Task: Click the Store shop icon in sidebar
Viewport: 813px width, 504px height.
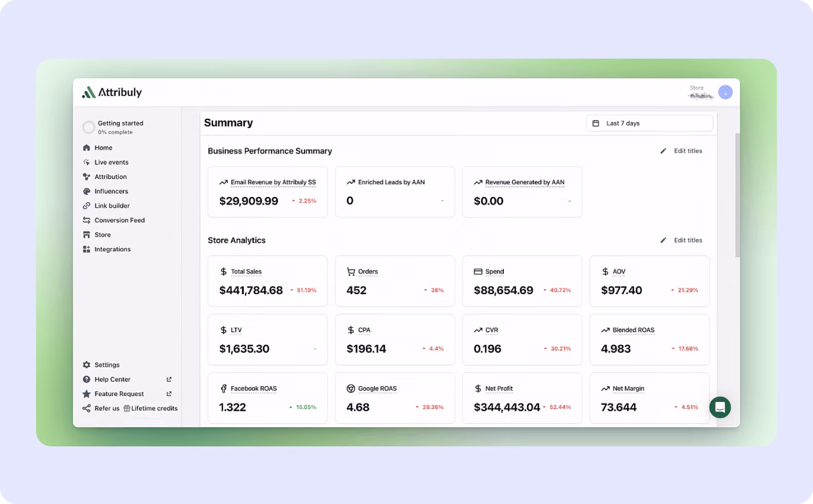Action: [86, 235]
